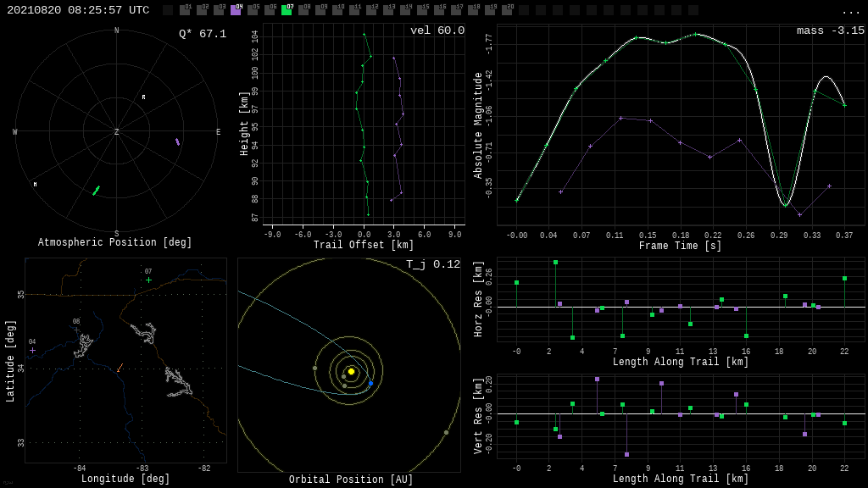Click the purple meteor streak in the polar sky plot
Screen dimensions: 868x488
click(x=177, y=141)
